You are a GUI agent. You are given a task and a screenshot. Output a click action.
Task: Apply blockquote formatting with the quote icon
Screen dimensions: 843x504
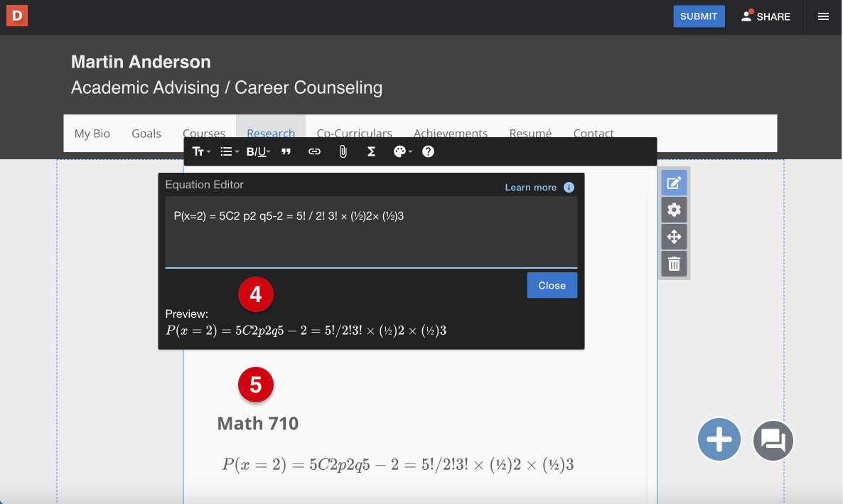286,151
